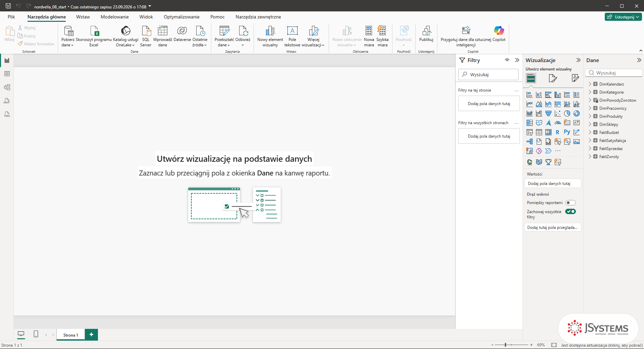
Task: Click the zoom slider in status bar
Action: [x=512, y=345]
